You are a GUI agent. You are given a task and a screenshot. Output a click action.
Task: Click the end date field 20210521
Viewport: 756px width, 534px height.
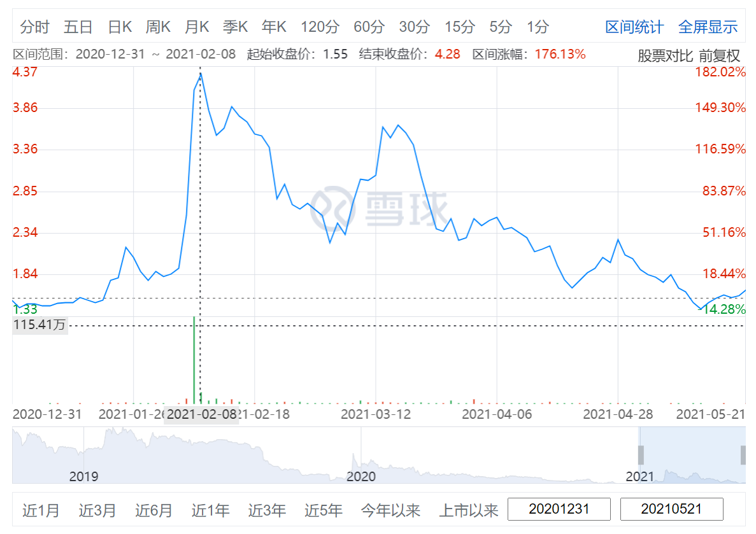pos(671,509)
